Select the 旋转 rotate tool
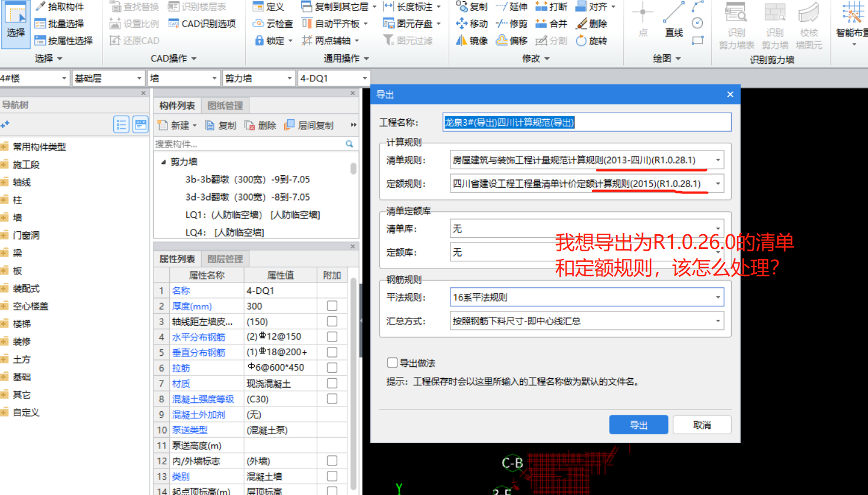868x495 pixels. [591, 40]
